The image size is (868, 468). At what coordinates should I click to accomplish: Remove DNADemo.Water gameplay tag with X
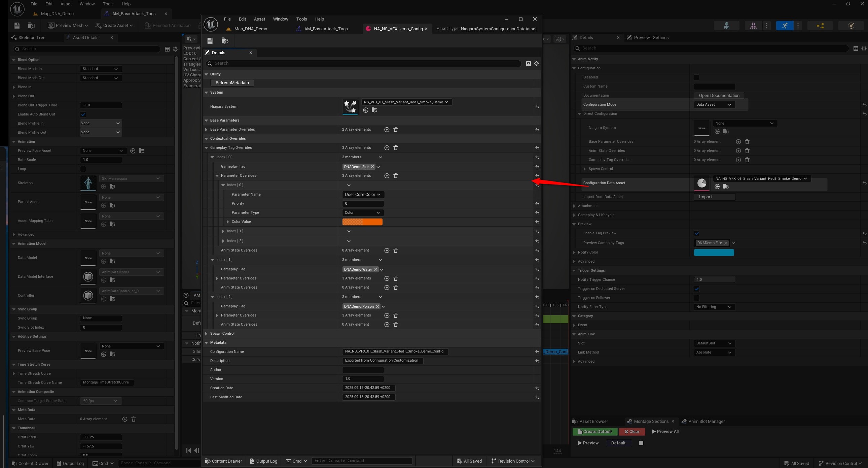click(376, 269)
